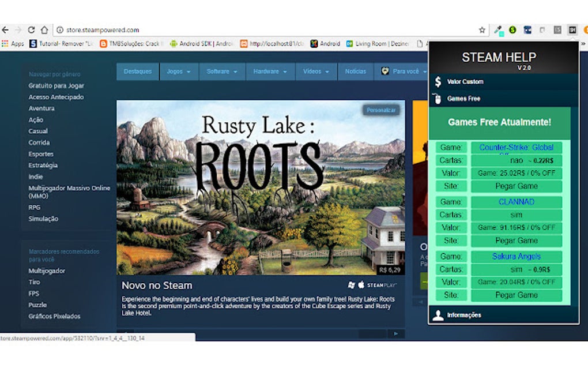Expand the Software dropdown
Image resolution: width=588 pixels, height=368 pixels.
click(222, 72)
